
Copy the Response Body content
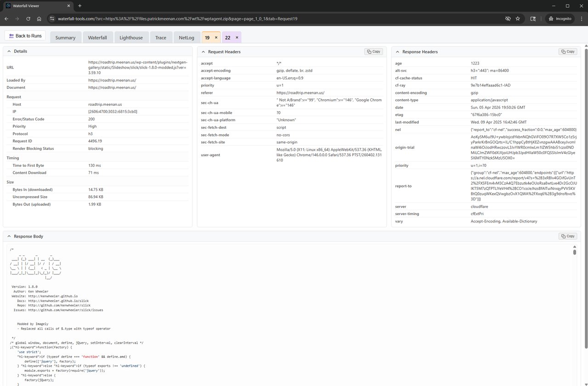point(567,236)
